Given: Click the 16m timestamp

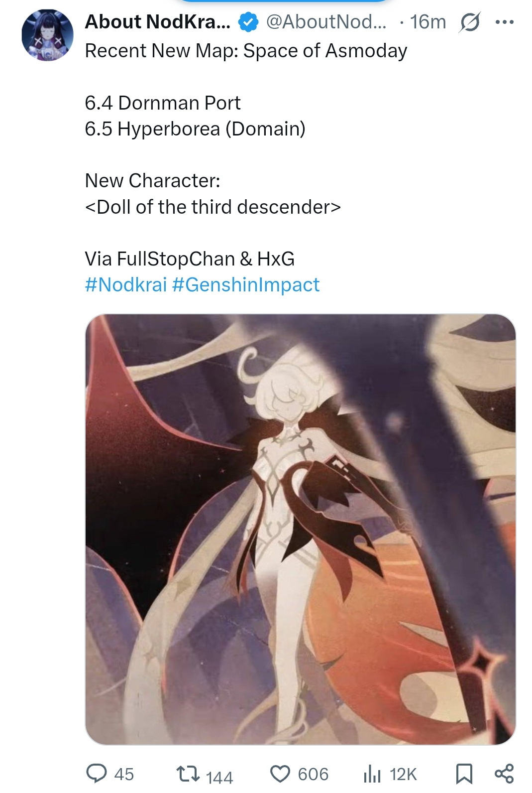Looking at the screenshot, I should tap(428, 22).
